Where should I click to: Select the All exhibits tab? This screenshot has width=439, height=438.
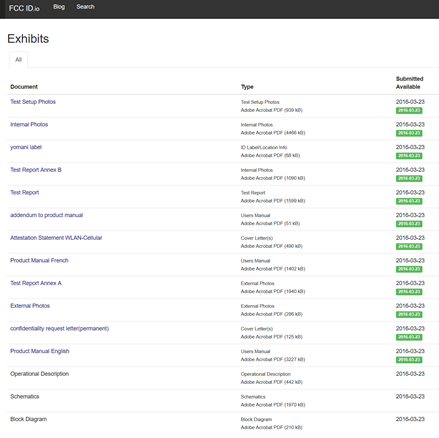click(x=18, y=60)
